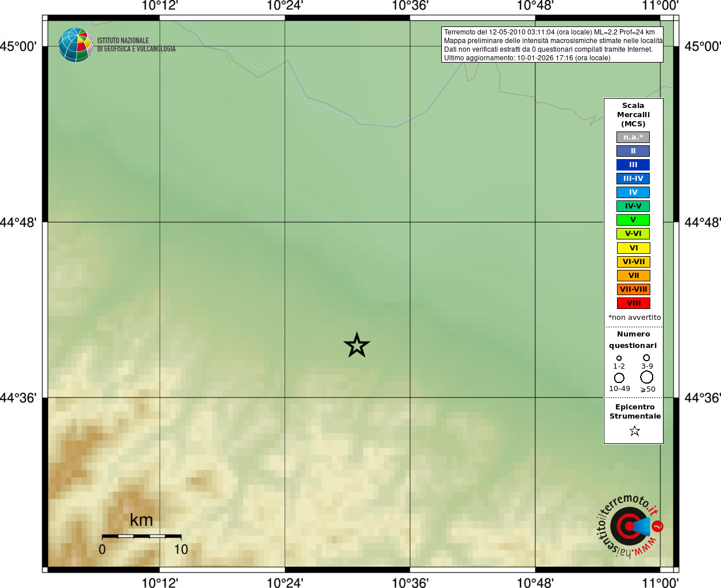721x588 pixels.
Task: Click the 1-2 questionnaires circle symbol
Action: (619, 358)
